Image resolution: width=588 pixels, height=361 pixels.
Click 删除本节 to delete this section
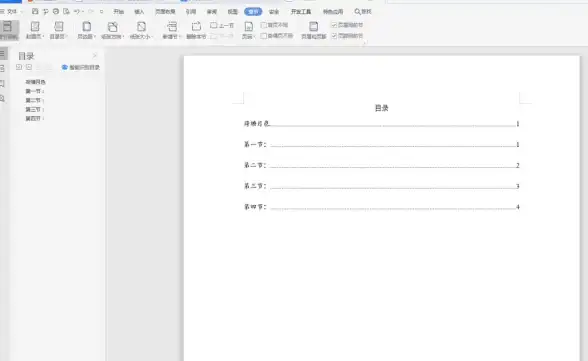196,30
